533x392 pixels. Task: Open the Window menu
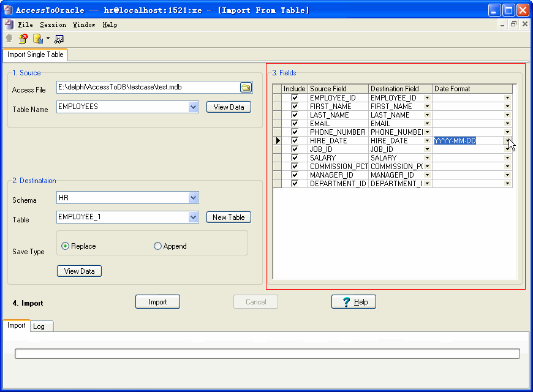85,25
